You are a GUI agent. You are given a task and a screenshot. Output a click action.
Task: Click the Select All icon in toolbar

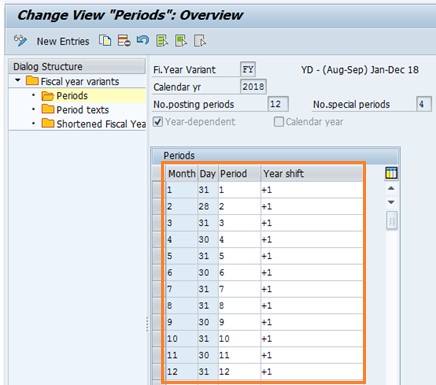pos(162,41)
